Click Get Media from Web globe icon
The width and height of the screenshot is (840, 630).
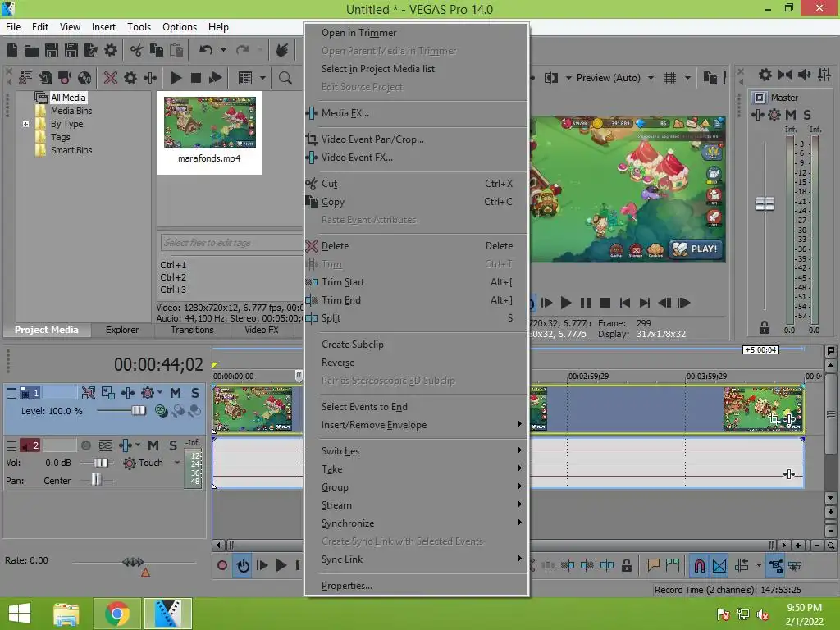pos(84,78)
